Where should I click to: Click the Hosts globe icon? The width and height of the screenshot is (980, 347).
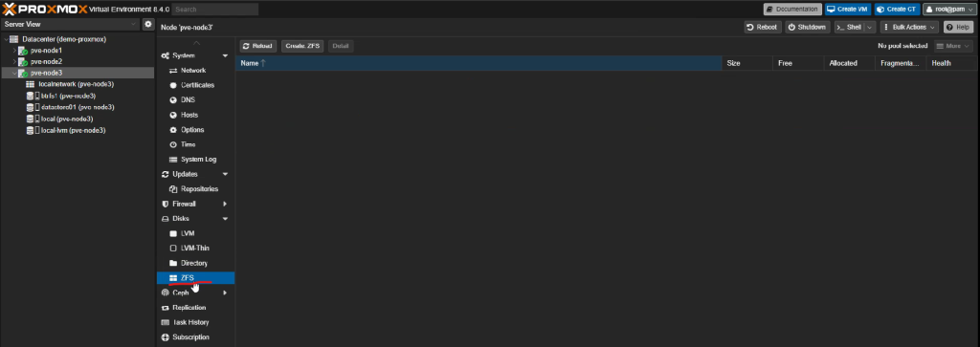pyautogui.click(x=174, y=115)
